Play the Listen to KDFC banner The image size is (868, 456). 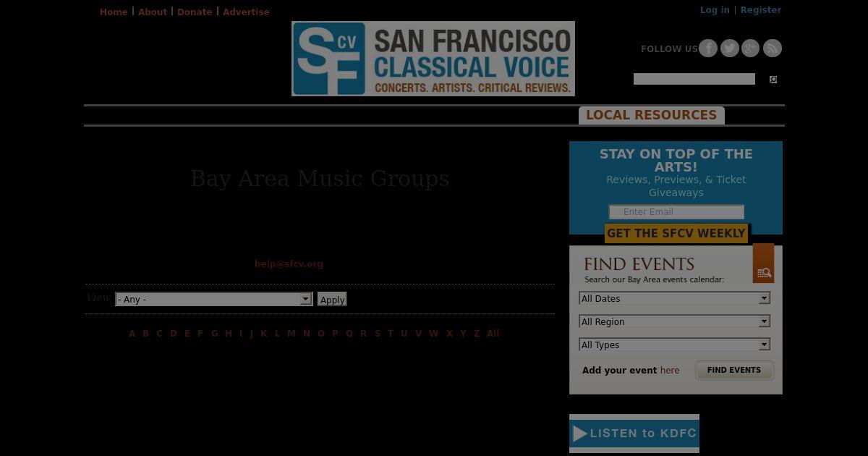pyautogui.click(x=634, y=434)
